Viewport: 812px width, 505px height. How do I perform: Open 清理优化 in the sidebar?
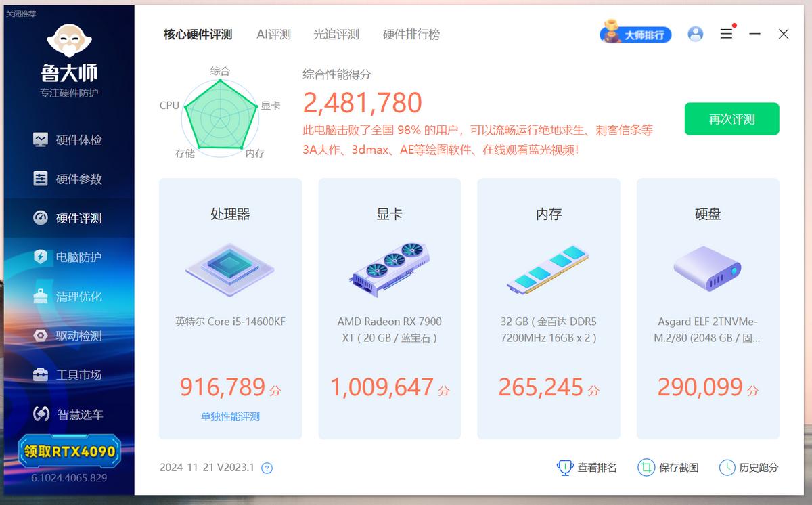[x=68, y=297]
